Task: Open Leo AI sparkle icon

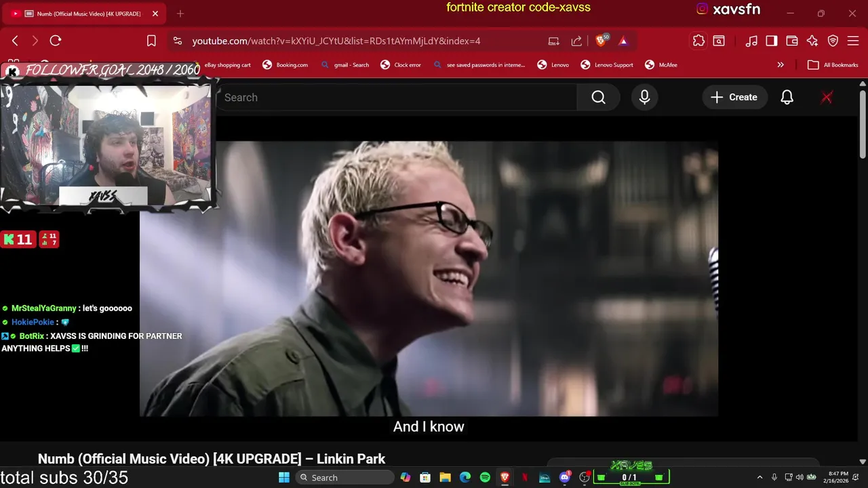Action: point(812,41)
